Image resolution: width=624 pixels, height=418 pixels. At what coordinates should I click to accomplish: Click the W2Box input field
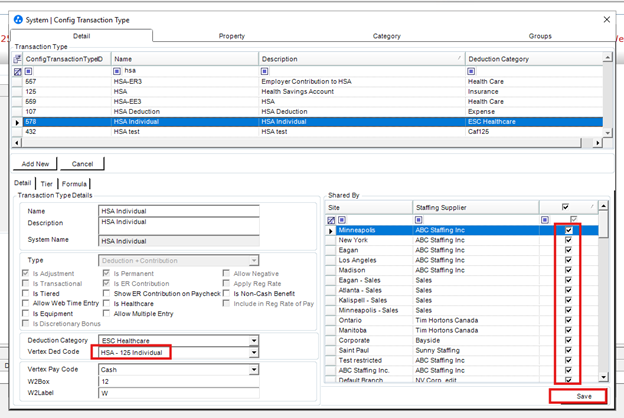coord(179,381)
